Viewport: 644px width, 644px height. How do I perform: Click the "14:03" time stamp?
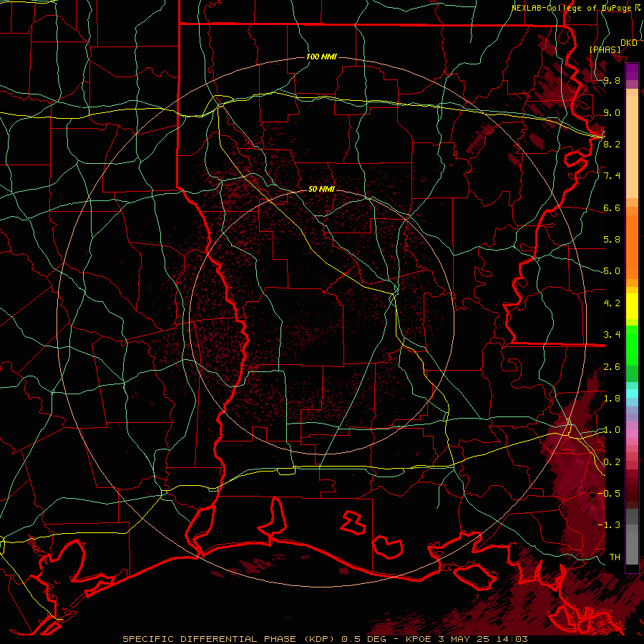click(x=512, y=639)
